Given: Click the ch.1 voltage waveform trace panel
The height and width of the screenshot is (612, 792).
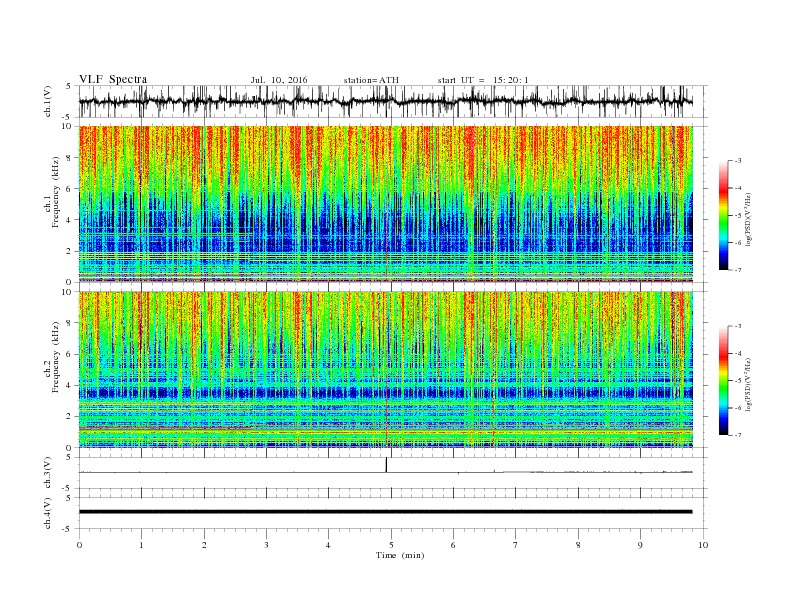Looking at the screenshot, I should [x=393, y=101].
